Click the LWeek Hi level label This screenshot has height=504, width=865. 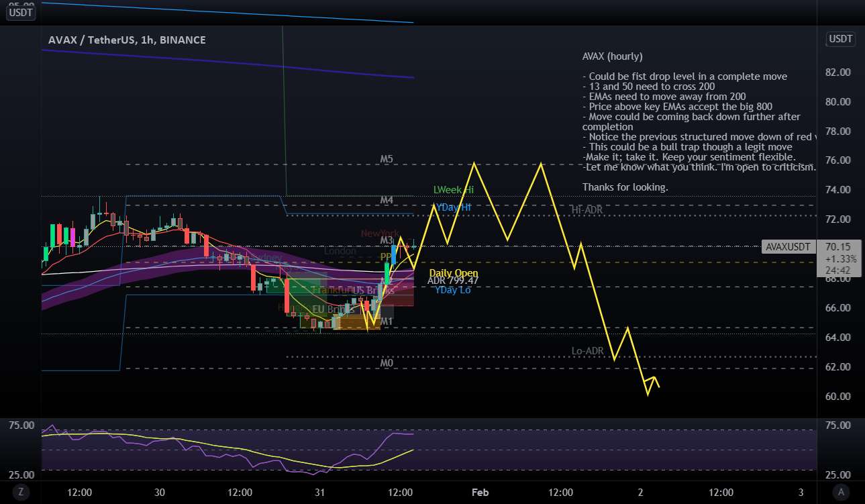(x=454, y=191)
